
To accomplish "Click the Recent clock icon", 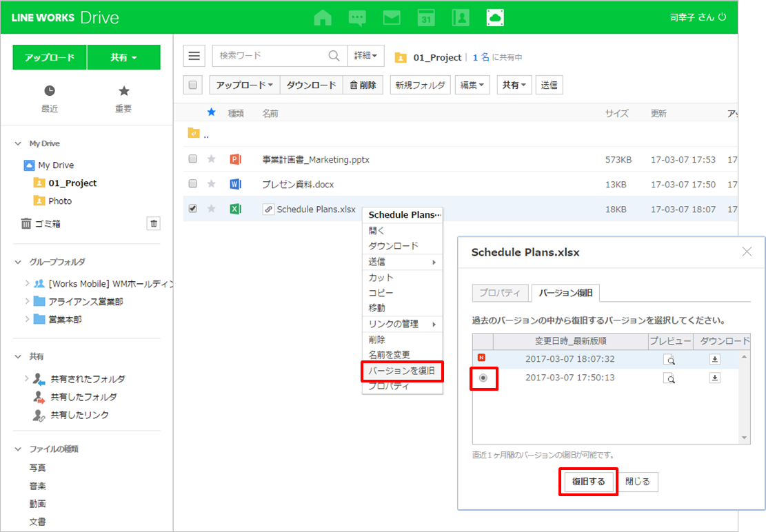I will [50, 91].
